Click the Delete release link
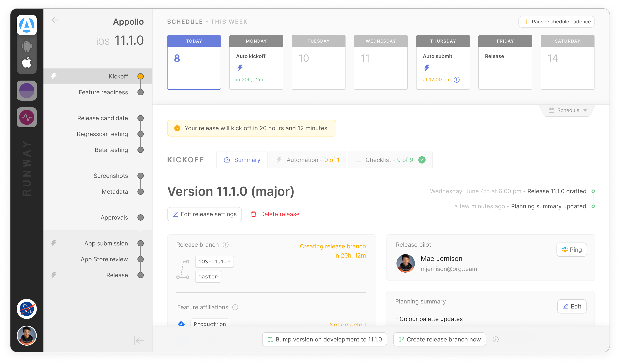 click(x=275, y=214)
